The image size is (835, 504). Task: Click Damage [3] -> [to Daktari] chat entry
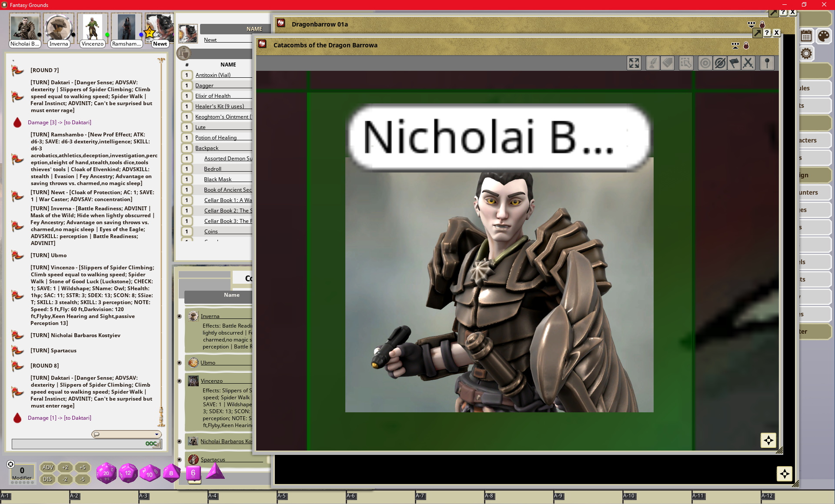click(60, 123)
